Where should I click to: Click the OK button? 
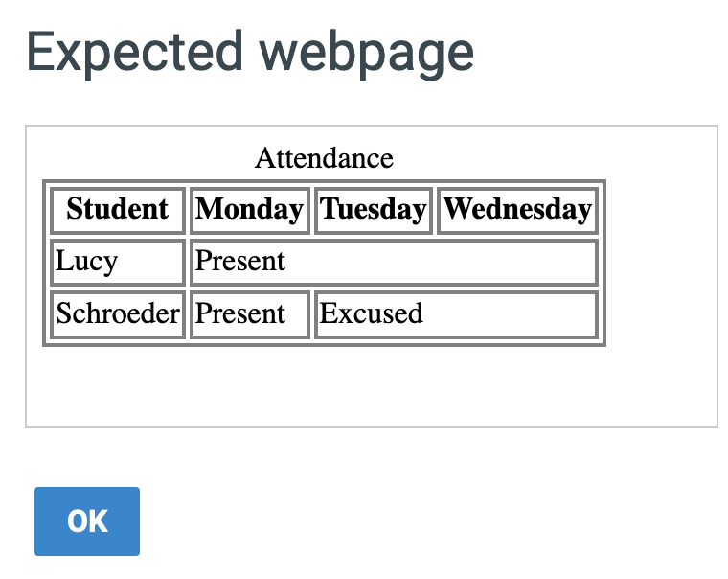click(x=87, y=521)
